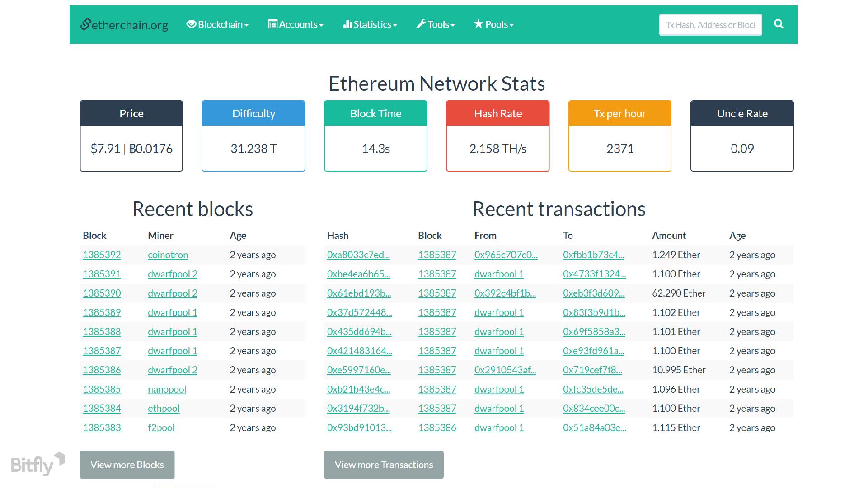This screenshot has width=868, height=488.
Task: Open the coinotron miner link
Action: click(x=168, y=255)
